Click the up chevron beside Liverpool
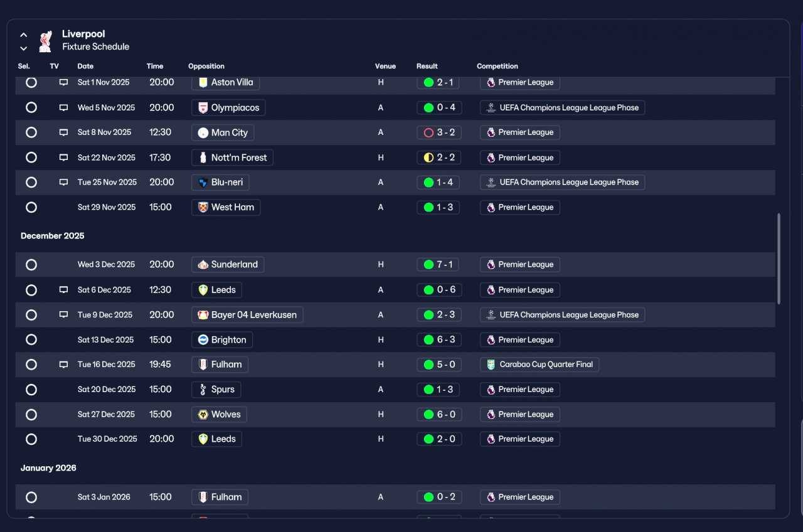The height and width of the screenshot is (532, 803). click(x=23, y=35)
